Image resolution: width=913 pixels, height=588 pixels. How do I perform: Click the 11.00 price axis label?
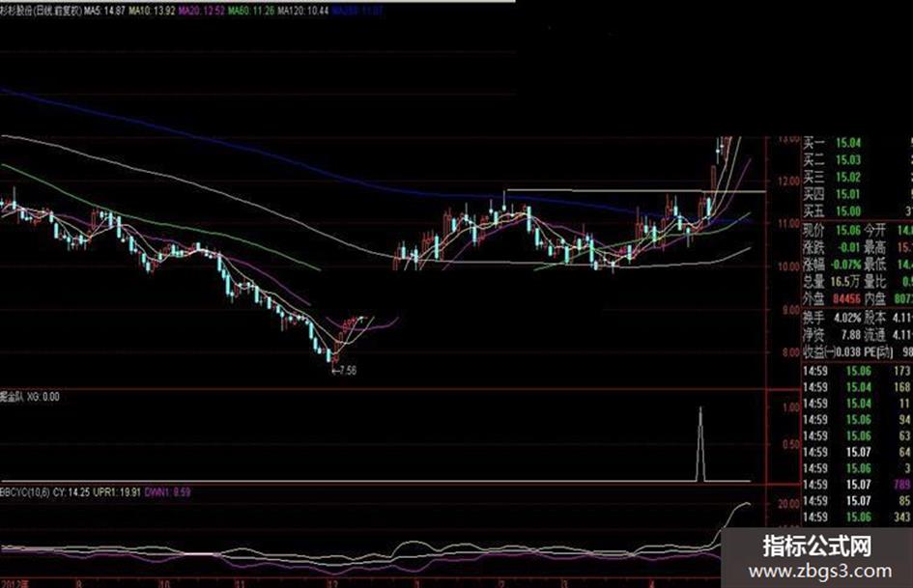[x=789, y=224]
